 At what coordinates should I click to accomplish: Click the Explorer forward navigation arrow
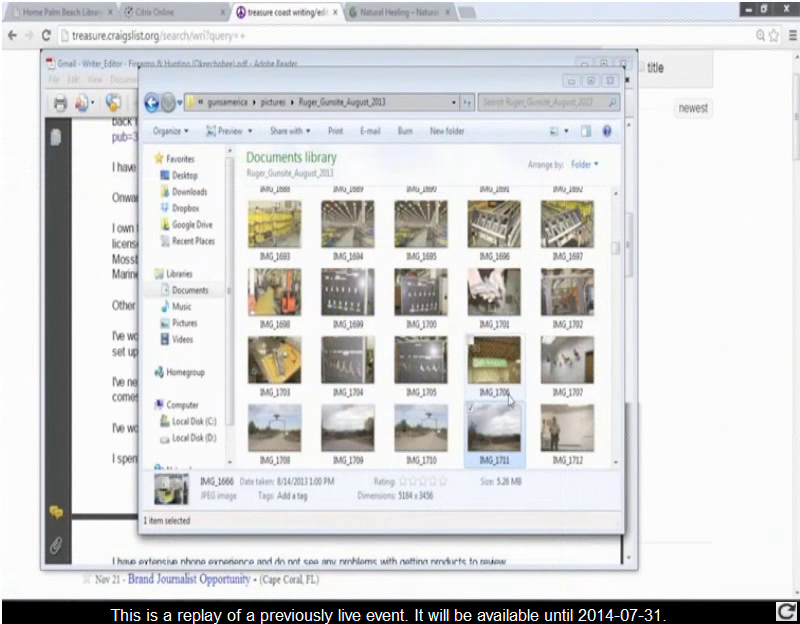pos(168,103)
